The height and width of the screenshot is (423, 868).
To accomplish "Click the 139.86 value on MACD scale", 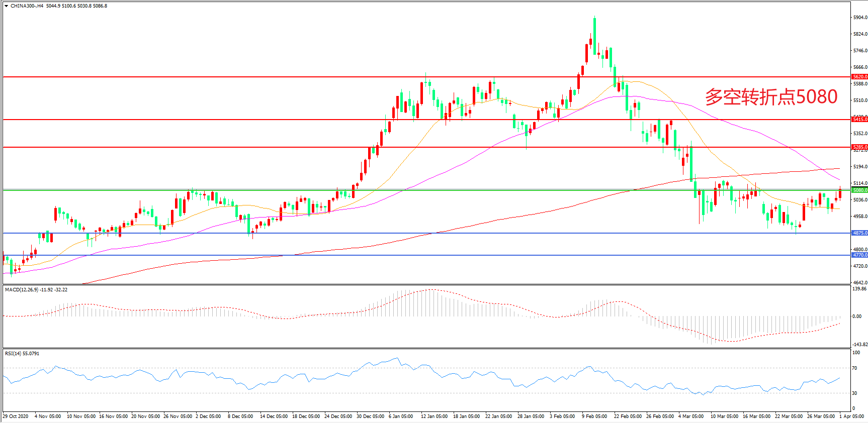I will coord(859,289).
